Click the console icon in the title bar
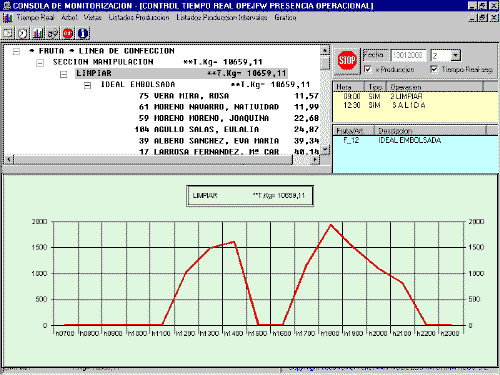This screenshot has width=500, height=375. [x=7, y=6]
